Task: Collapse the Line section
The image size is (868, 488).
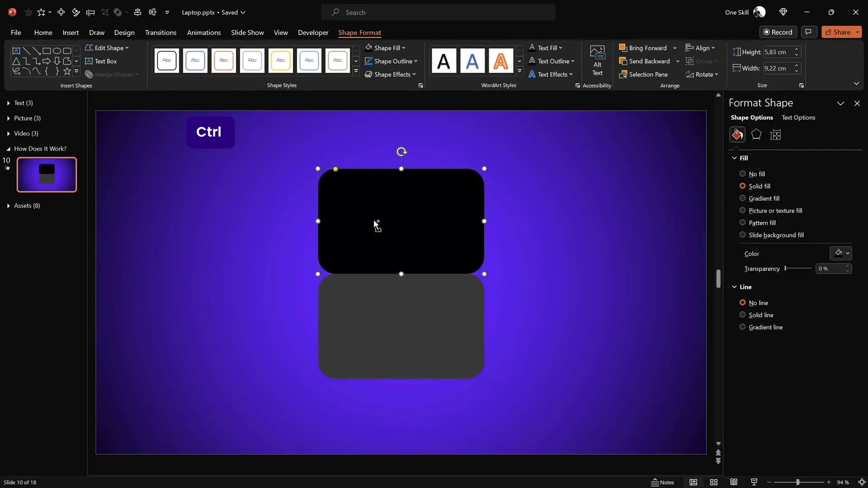Action: (x=734, y=286)
